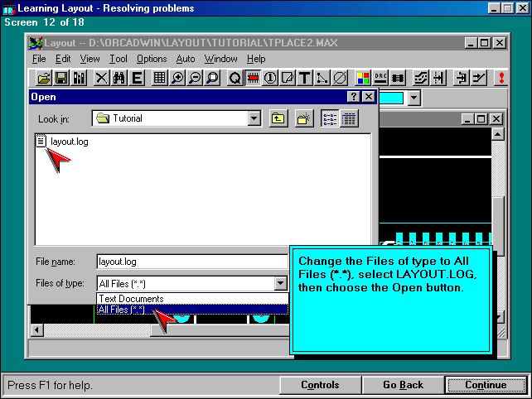Viewport: 532px width, 399px height.
Task: Switch to details view mode
Action: click(x=349, y=118)
